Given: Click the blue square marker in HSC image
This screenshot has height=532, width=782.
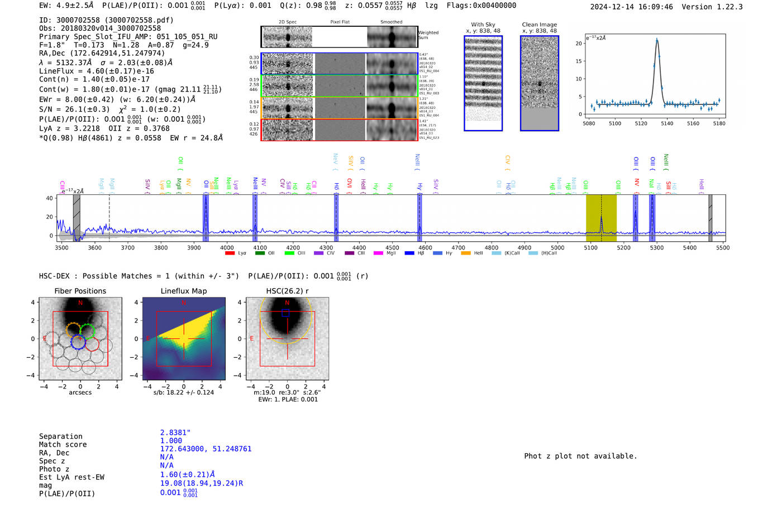Looking at the screenshot, I should coord(285,313).
